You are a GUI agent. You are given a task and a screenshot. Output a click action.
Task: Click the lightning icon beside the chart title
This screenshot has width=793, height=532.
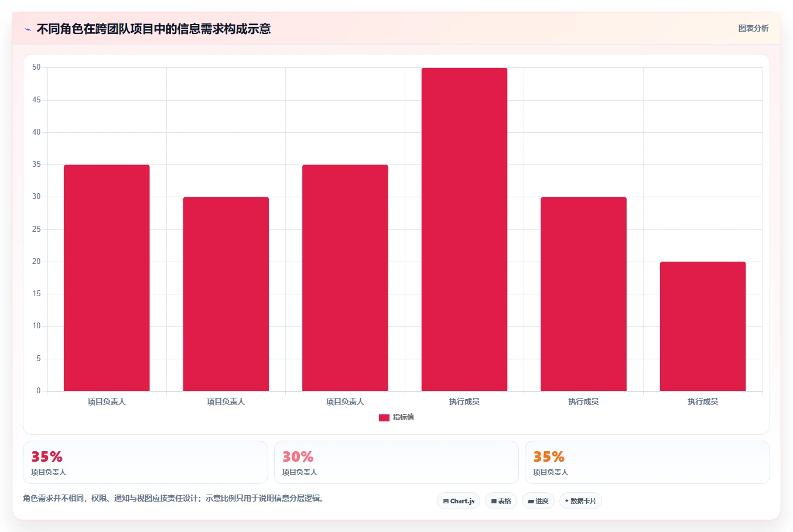[x=28, y=29]
